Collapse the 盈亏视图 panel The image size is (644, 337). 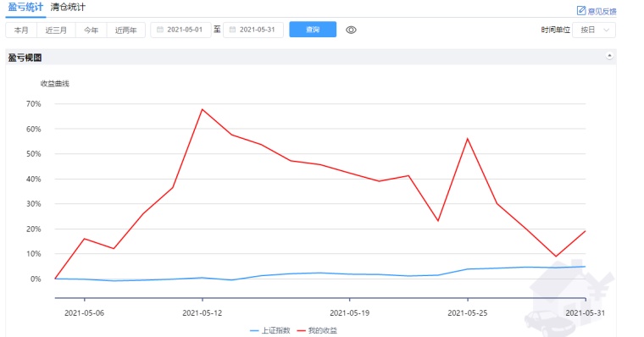pos(609,56)
